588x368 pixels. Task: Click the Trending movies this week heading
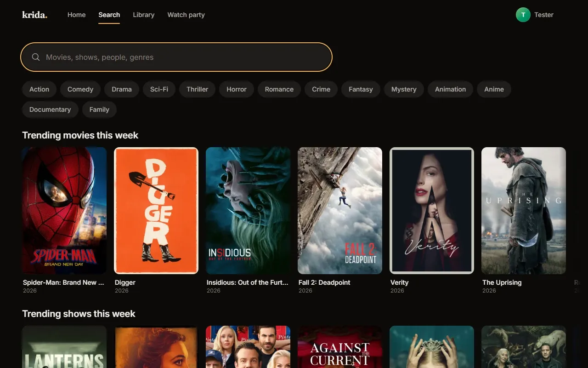click(80, 135)
